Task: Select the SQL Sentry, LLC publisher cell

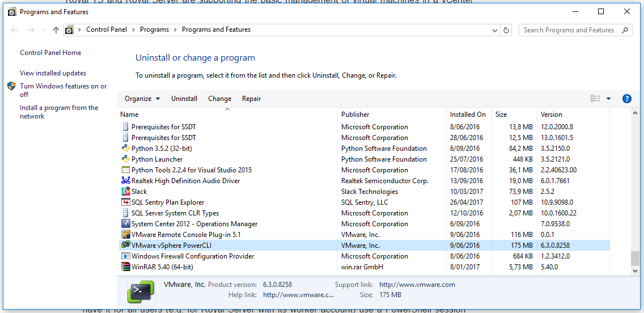Action: coord(365,202)
